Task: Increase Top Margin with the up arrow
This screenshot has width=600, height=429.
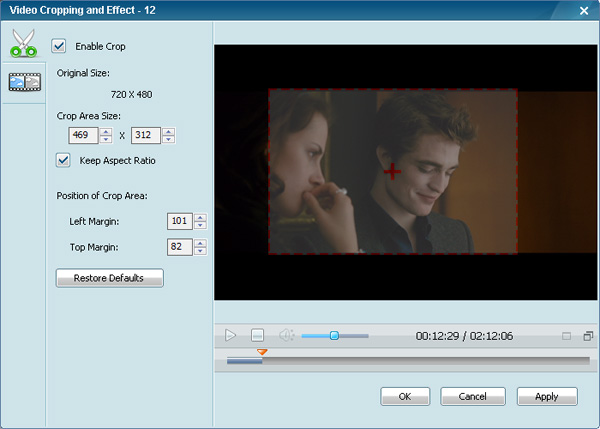Action: 200,243
